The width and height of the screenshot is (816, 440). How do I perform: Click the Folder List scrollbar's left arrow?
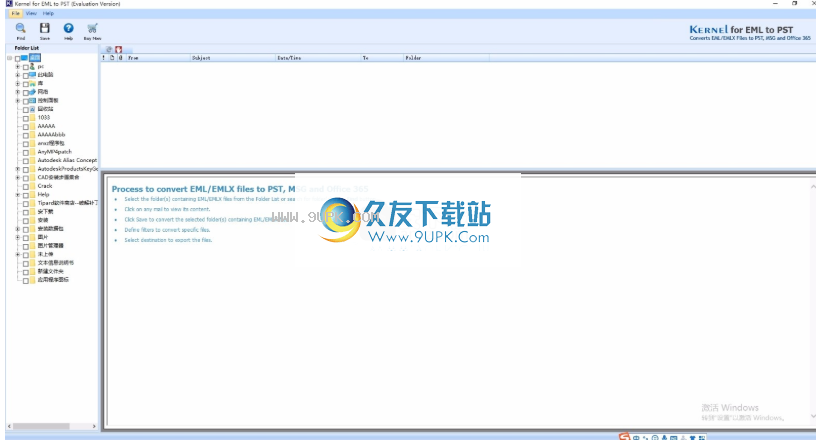(x=9, y=426)
